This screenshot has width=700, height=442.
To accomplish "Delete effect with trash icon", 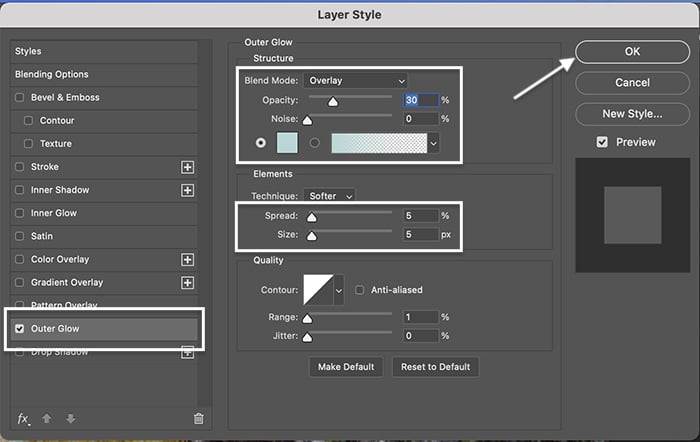I will (199, 418).
